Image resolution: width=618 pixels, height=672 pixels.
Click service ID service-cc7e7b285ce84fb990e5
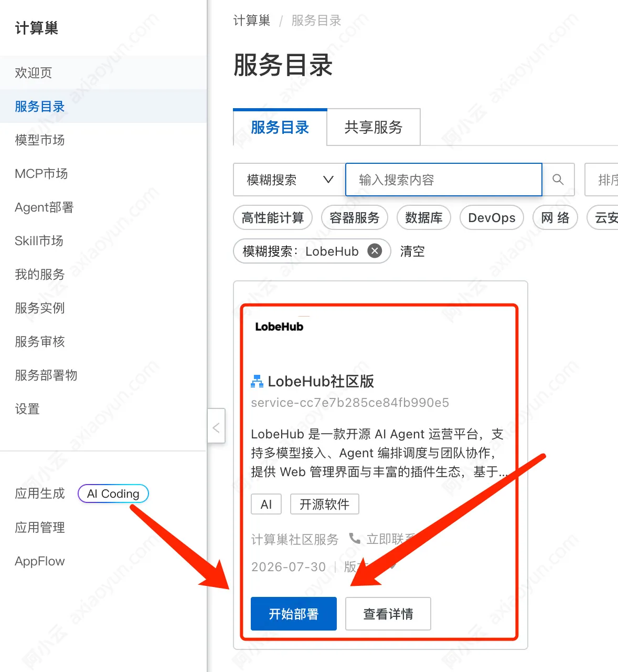coord(350,403)
